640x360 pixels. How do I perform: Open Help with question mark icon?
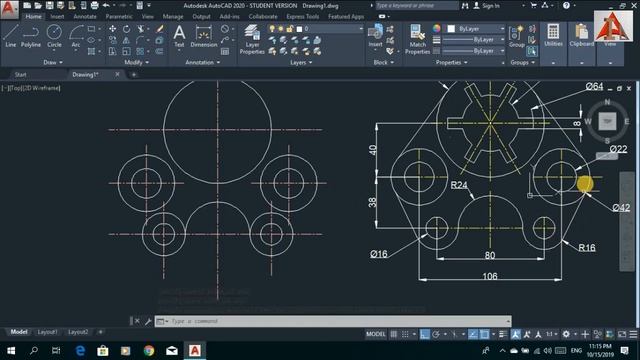click(x=566, y=6)
